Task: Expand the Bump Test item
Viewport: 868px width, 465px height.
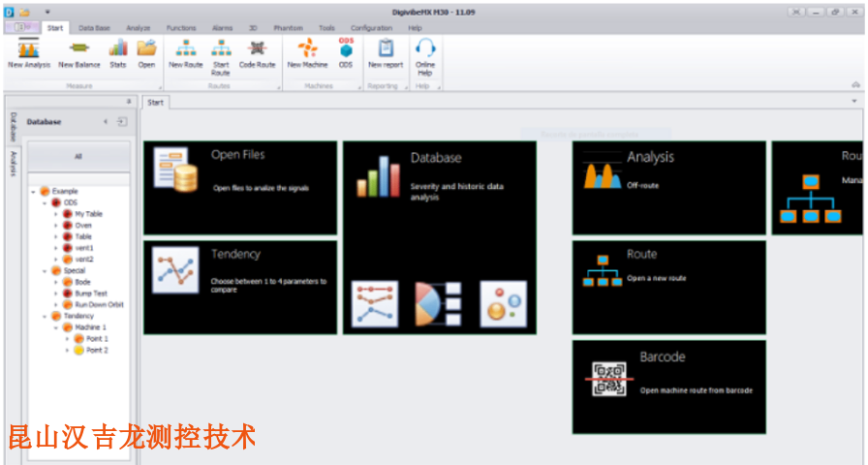Action: click(56, 294)
